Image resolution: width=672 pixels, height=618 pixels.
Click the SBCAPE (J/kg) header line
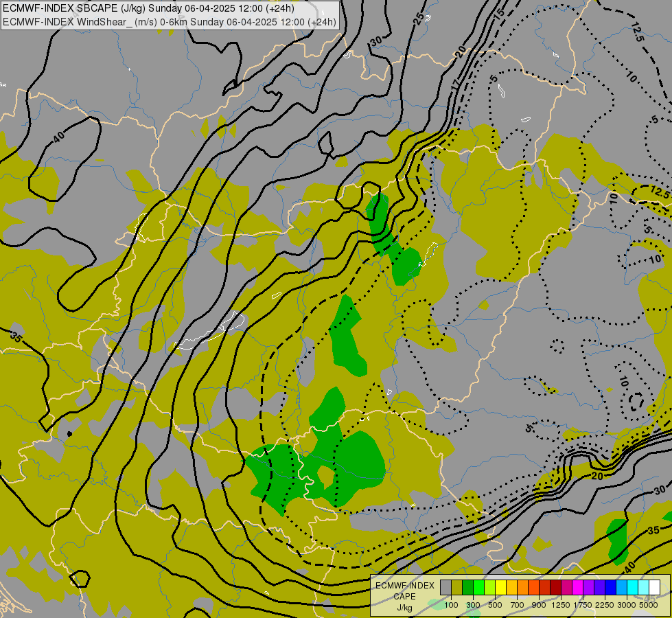[148, 8]
